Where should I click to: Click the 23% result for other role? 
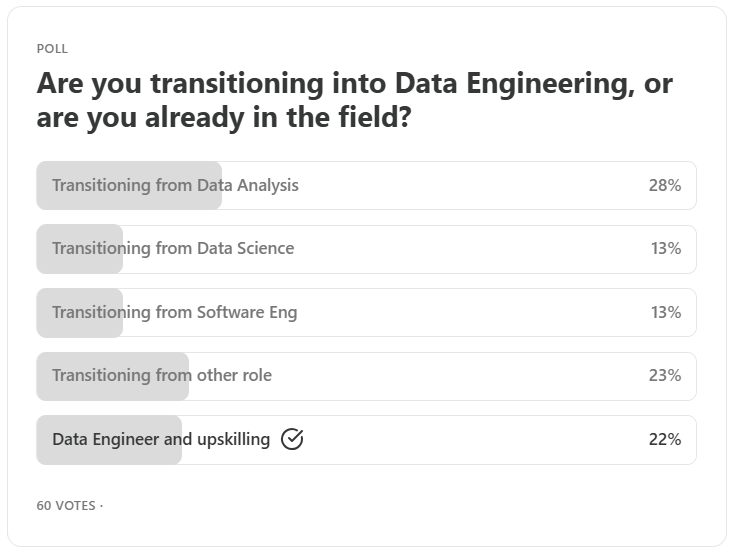pyautogui.click(x=664, y=375)
